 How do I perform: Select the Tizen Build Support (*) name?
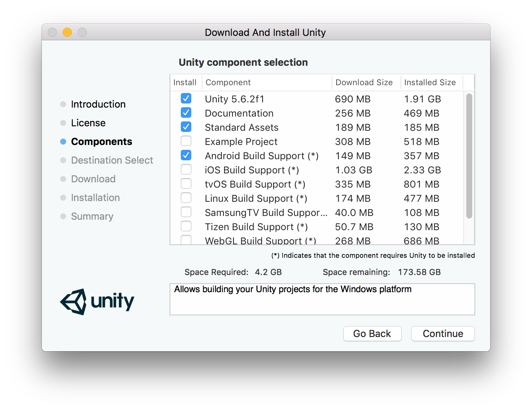point(256,227)
